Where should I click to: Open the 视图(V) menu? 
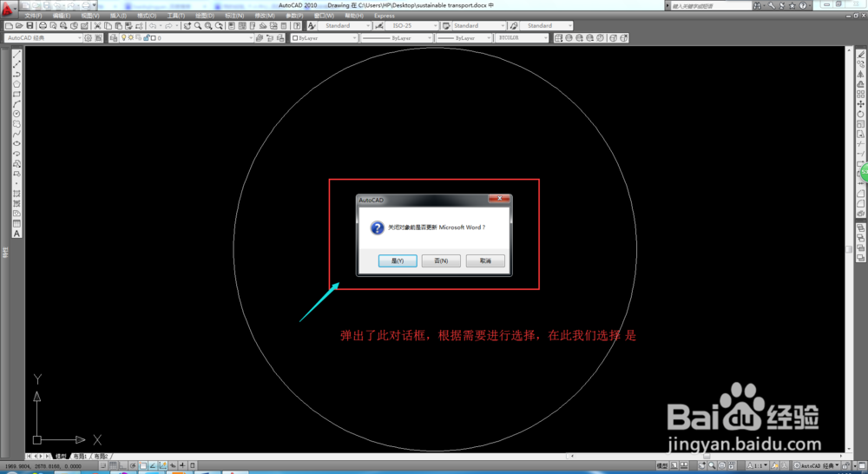click(x=90, y=16)
